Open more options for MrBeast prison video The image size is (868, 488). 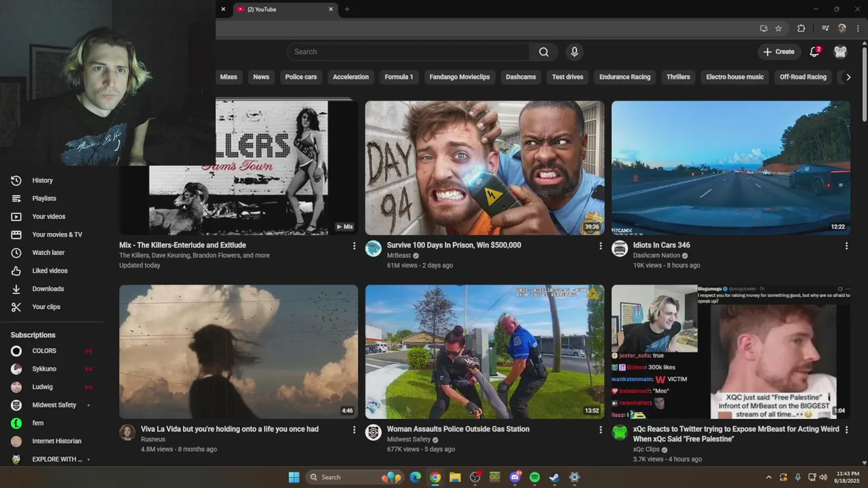[x=600, y=246]
